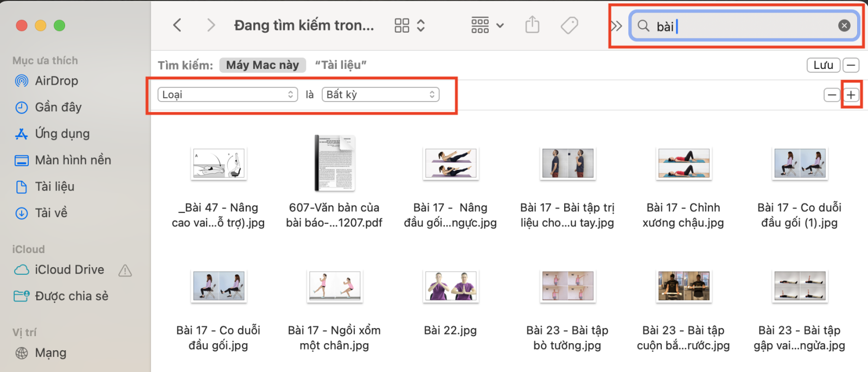
Task: Go forward with the right chevron
Action: click(211, 25)
